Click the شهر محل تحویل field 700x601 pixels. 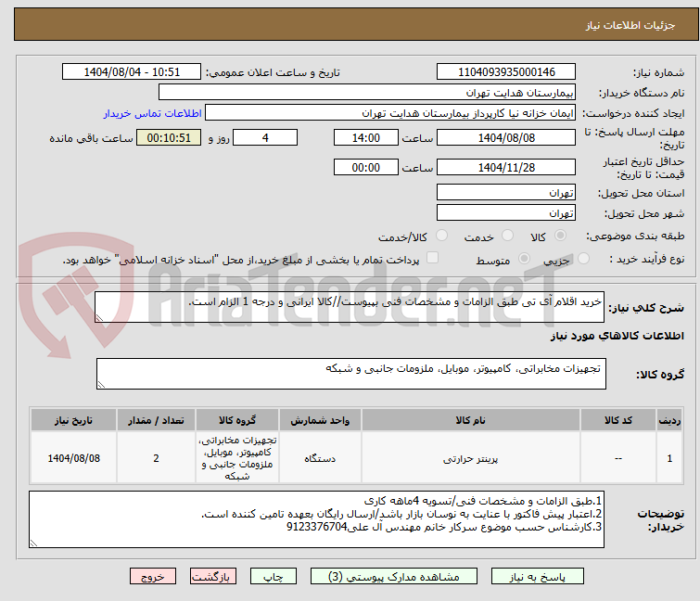506,213
